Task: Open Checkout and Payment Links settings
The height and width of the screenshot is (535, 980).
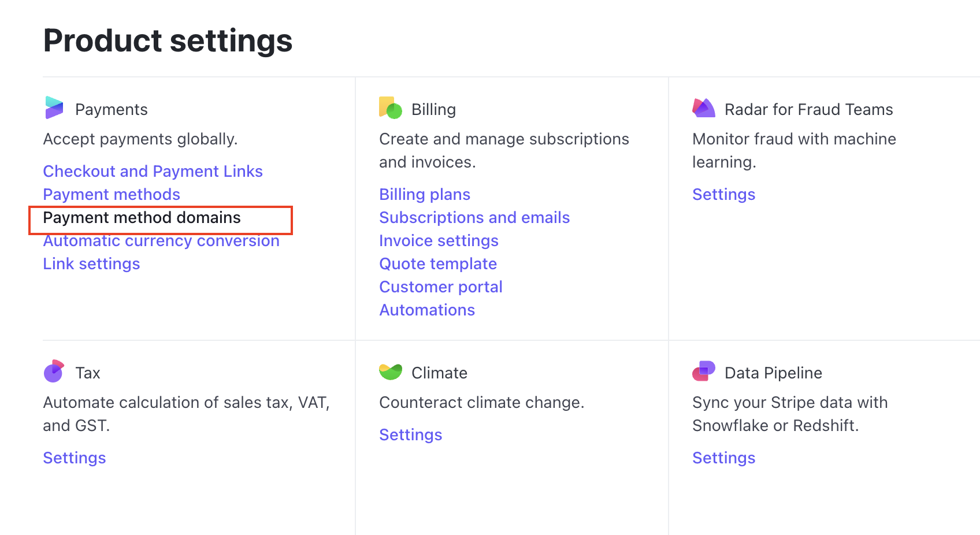Action: click(153, 172)
